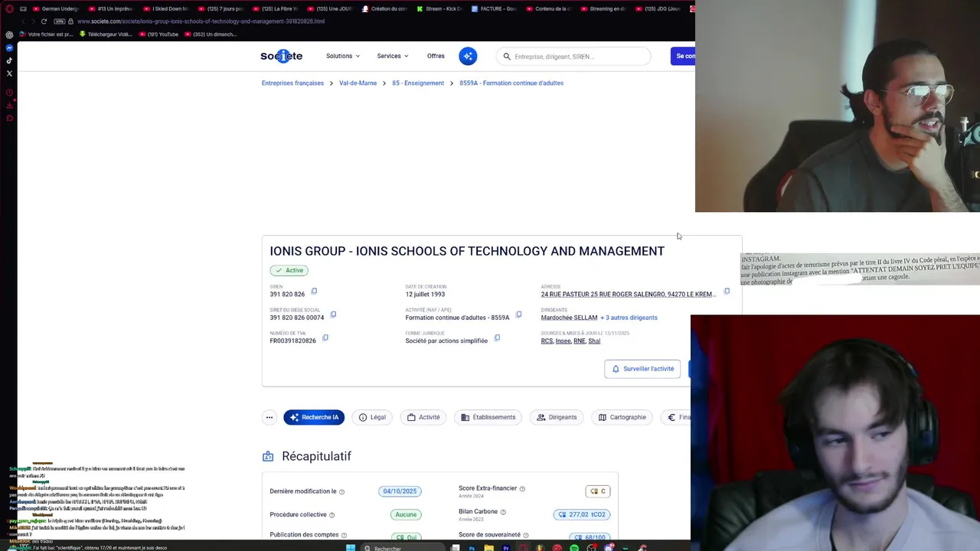This screenshot has width=980, height=551.
Task: Open the Téléchargeur Vidéo bookmark
Action: point(107,34)
